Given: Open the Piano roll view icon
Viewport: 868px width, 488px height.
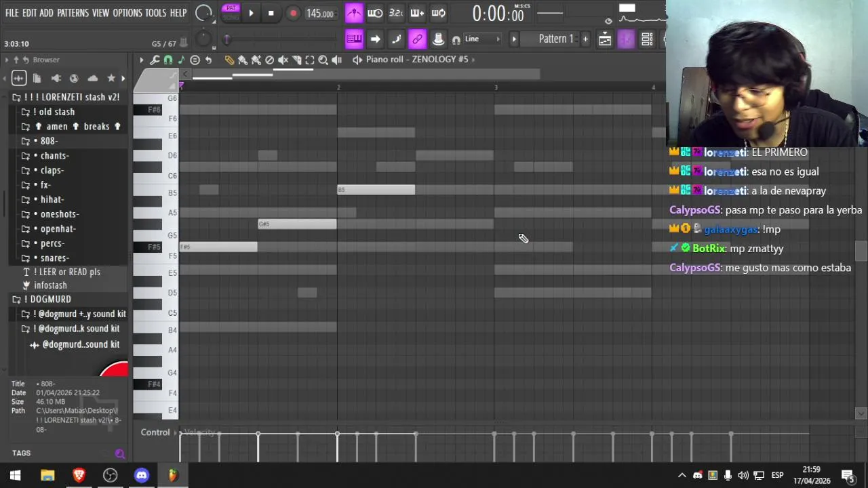Looking at the screenshot, I should pos(626,39).
